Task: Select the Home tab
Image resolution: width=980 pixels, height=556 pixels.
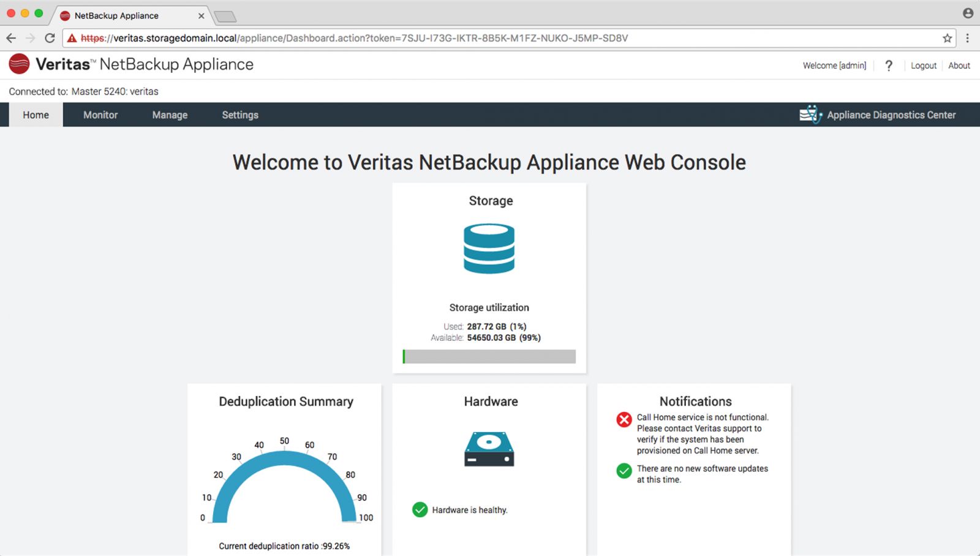Action: click(36, 115)
